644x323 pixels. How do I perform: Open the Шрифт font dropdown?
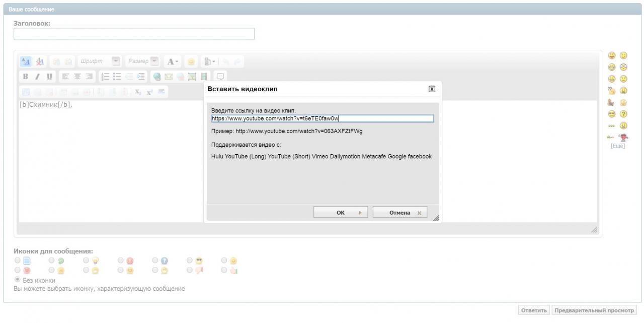(x=116, y=61)
